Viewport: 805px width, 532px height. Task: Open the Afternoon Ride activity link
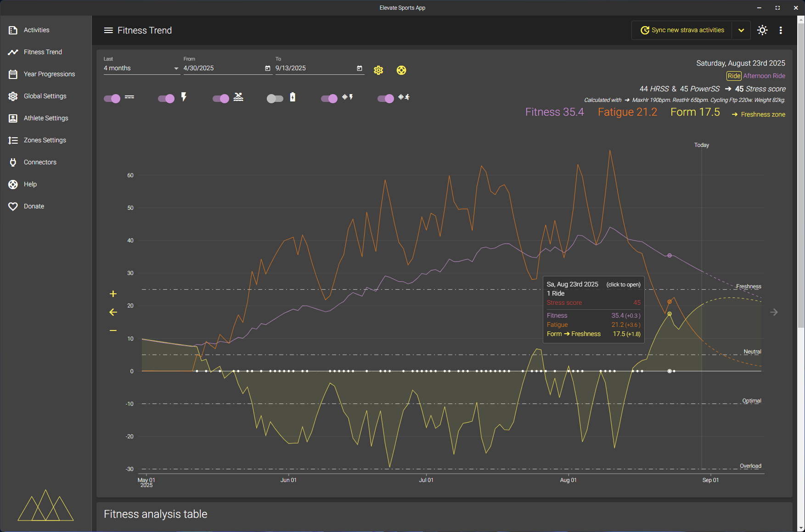pyautogui.click(x=764, y=76)
